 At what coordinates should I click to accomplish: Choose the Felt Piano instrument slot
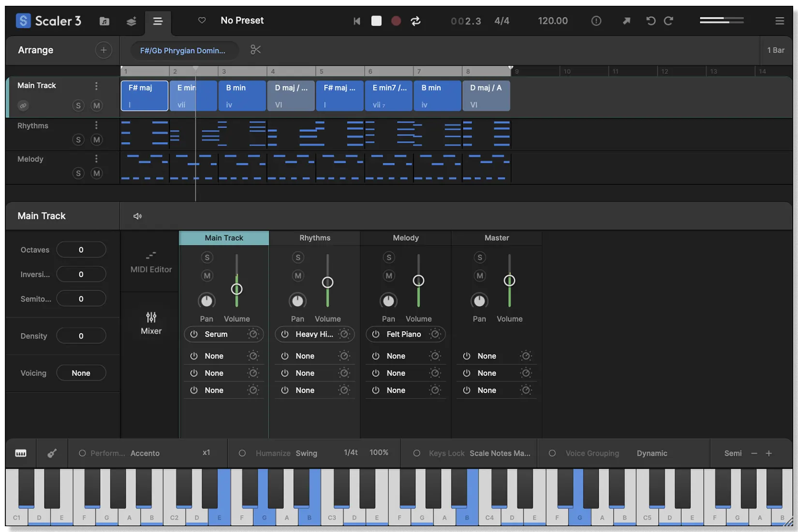pyautogui.click(x=405, y=334)
